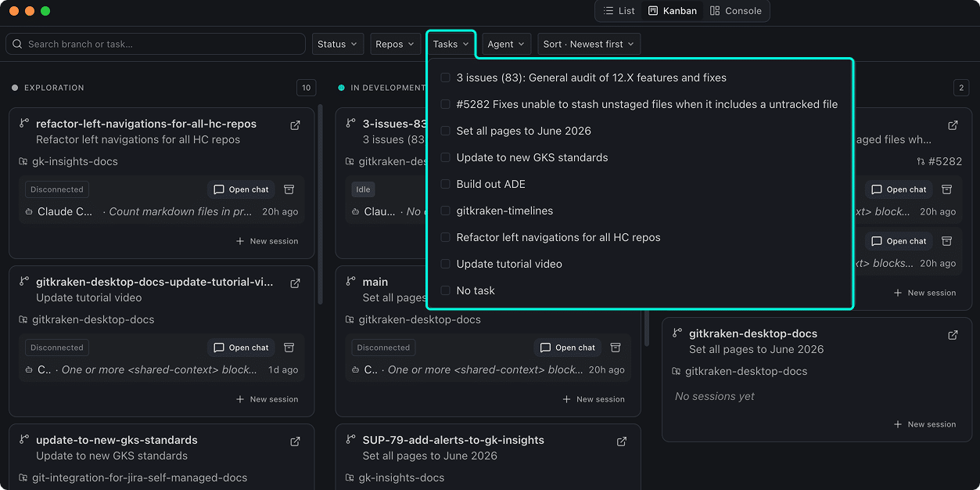Open the Repos filter dropdown
This screenshot has width=980, height=490.
click(396, 44)
